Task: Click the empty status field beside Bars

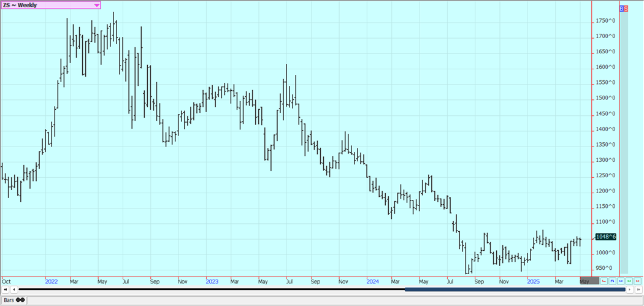Action: click(335, 300)
